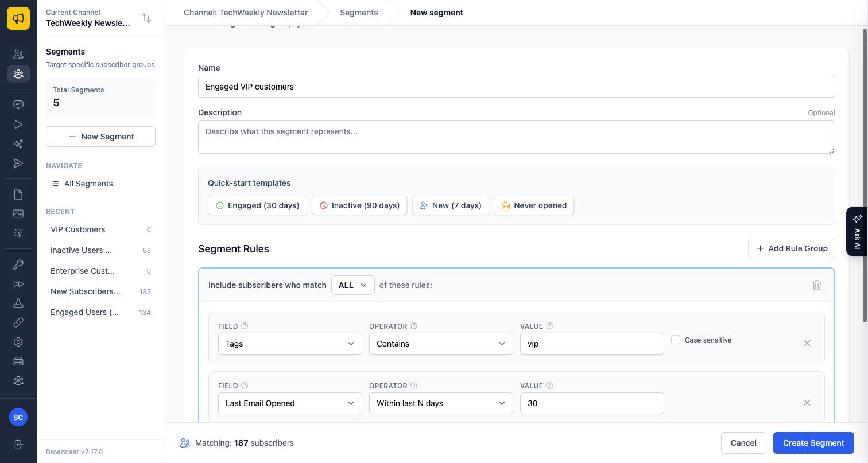Click Create Segment button
The width and height of the screenshot is (868, 463).
point(813,443)
